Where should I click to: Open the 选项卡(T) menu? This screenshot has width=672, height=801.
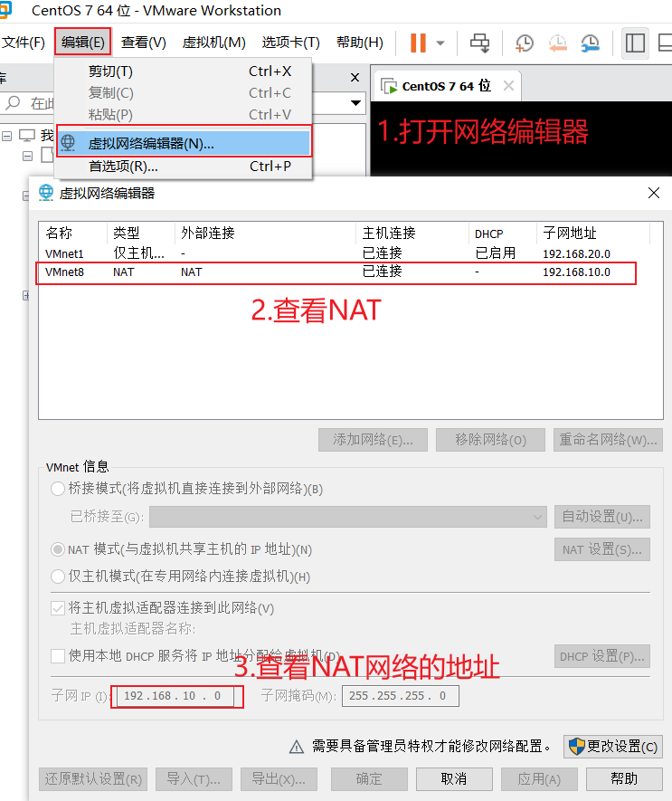[290, 43]
